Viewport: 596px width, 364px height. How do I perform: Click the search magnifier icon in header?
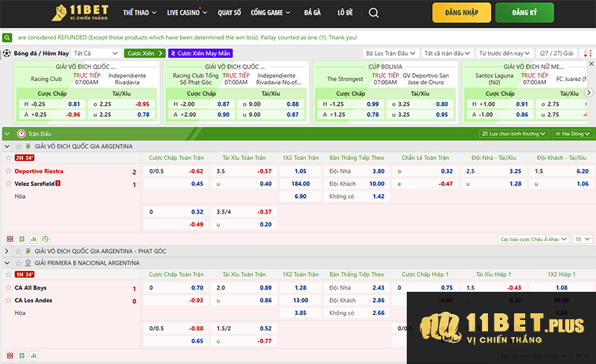point(374,13)
